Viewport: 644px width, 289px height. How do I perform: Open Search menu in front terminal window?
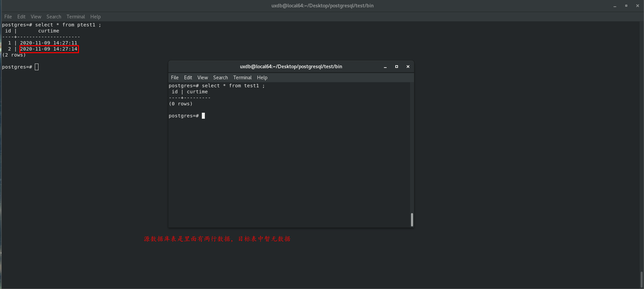point(221,78)
